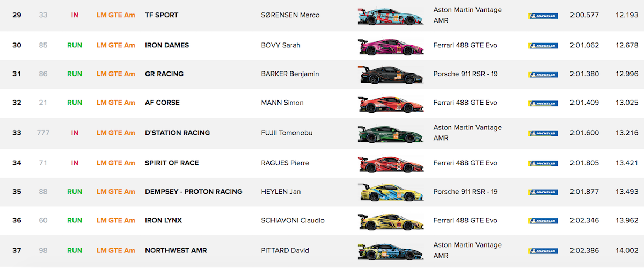Select driver FUJII Tomonobu
Screen dimensions: 644x268
[x=289, y=133]
